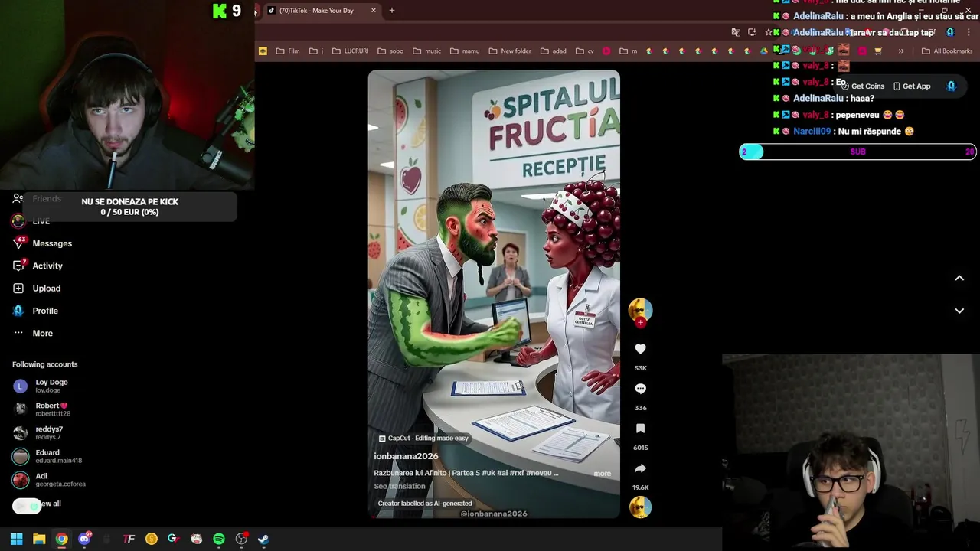This screenshot has height=551, width=980.
Task: Open Activity in TikTok sidebar
Action: [47, 266]
